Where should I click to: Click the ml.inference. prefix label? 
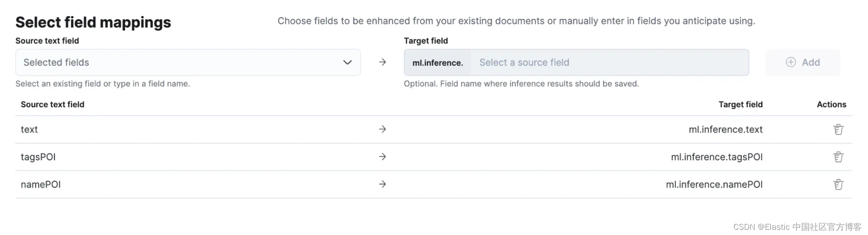tap(437, 63)
